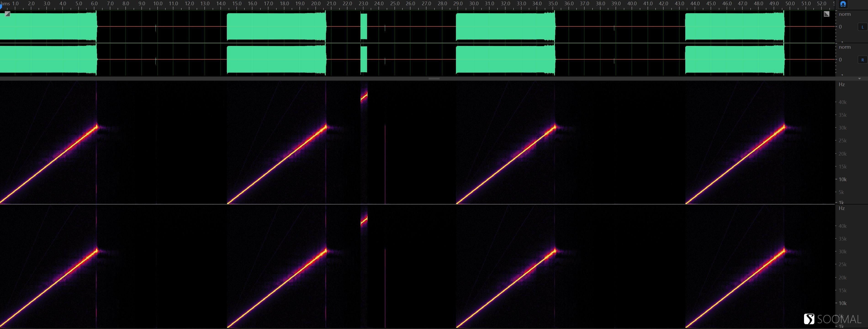This screenshot has width=868, height=329.
Task: Toggle the snapping magnet icon
Action: [843, 4]
